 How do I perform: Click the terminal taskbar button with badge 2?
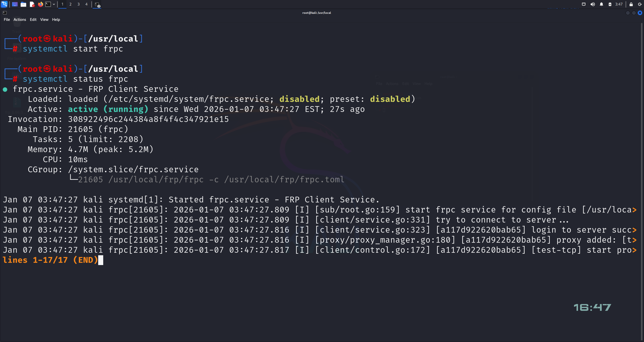97,5
